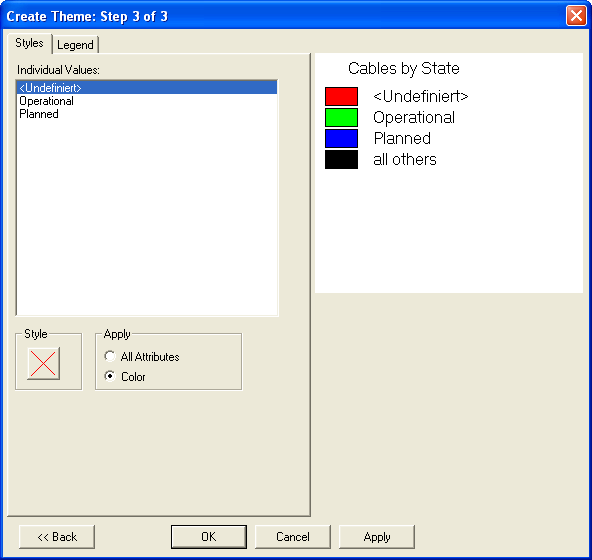The image size is (592, 560).
Task: Click the Apply button at bottom
Action: (377, 537)
